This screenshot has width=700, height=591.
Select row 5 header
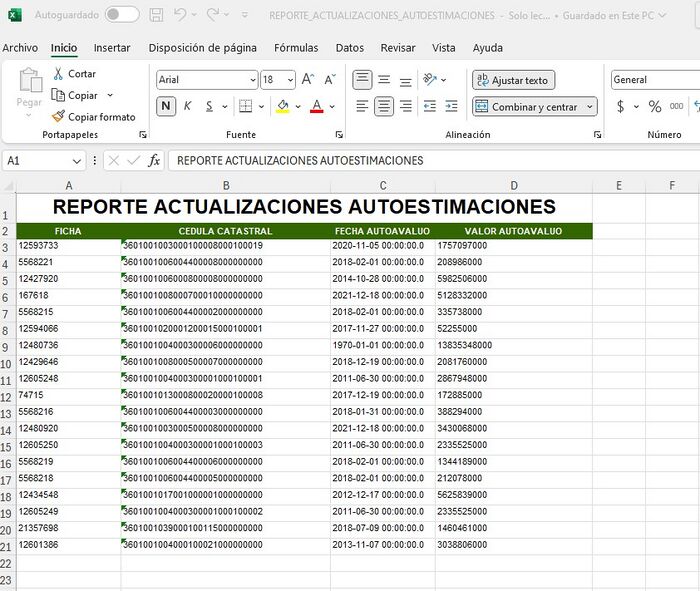click(x=6, y=281)
